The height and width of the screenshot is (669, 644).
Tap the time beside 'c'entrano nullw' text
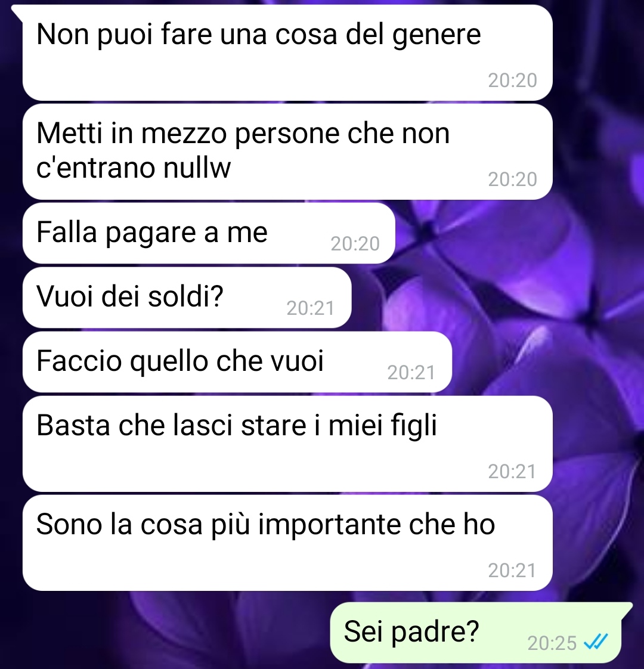pos(512,179)
